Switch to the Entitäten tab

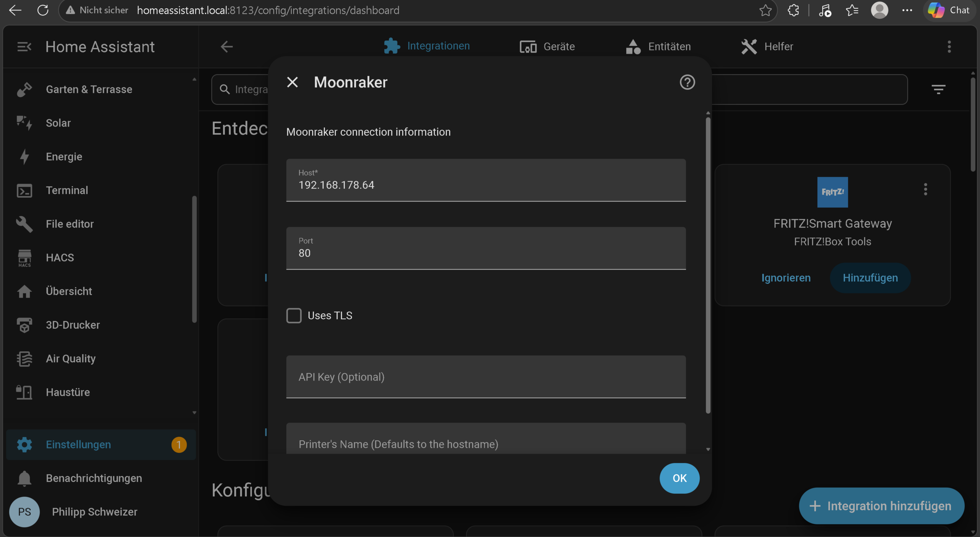click(658, 46)
